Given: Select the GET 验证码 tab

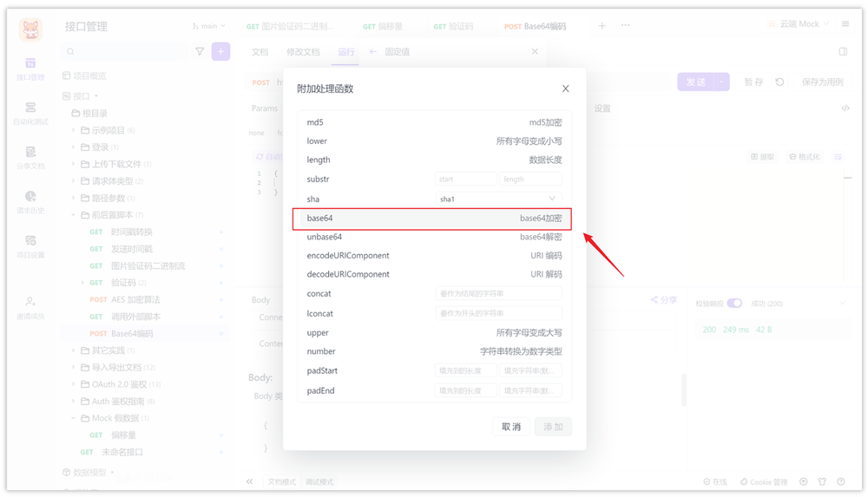Looking at the screenshot, I should click(x=453, y=26).
